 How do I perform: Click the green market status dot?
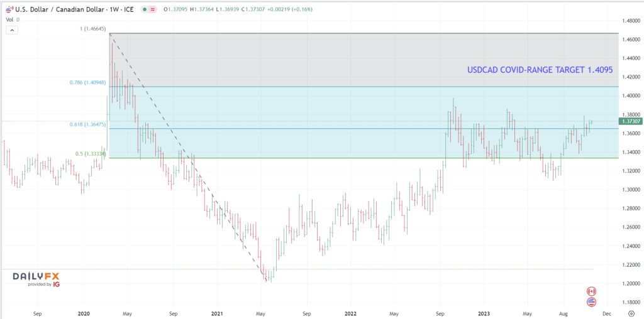click(x=146, y=9)
